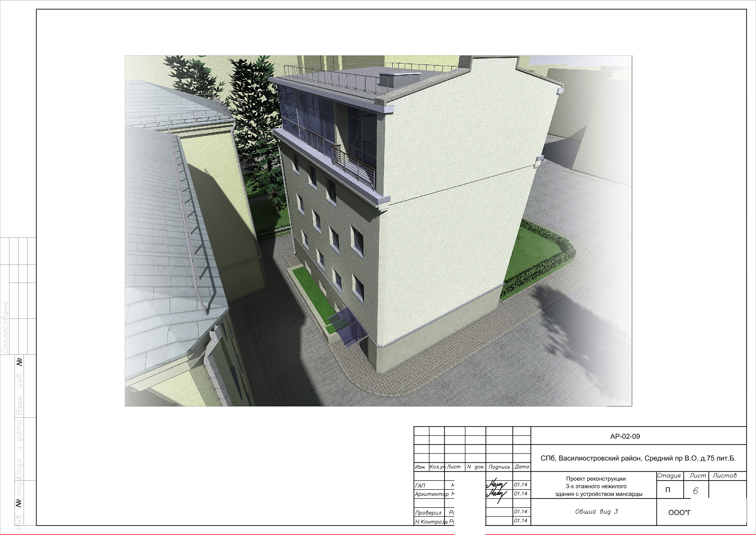Click the company name "ООО"Г"
Image resolution: width=756 pixels, height=535 pixels.
click(x=679, y=513)
